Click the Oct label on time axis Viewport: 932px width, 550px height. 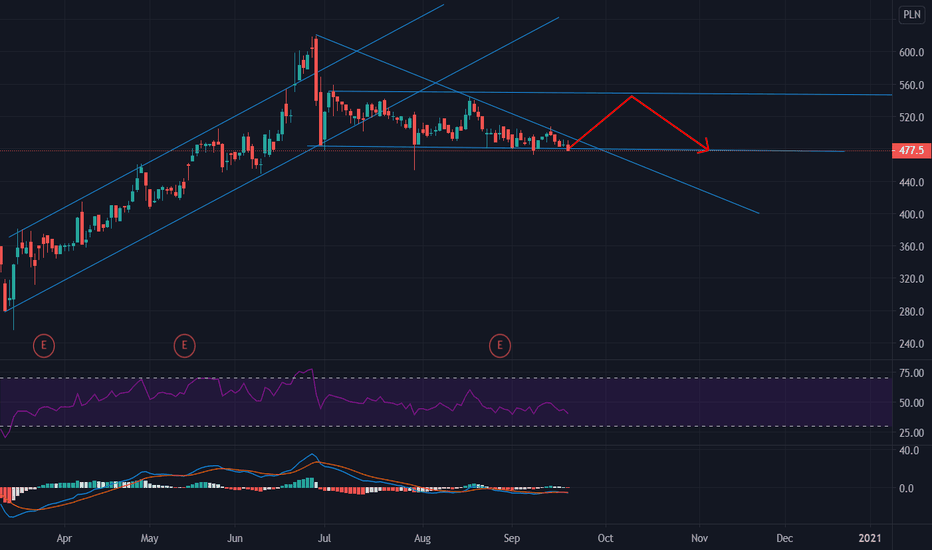[x=605, y=538]
